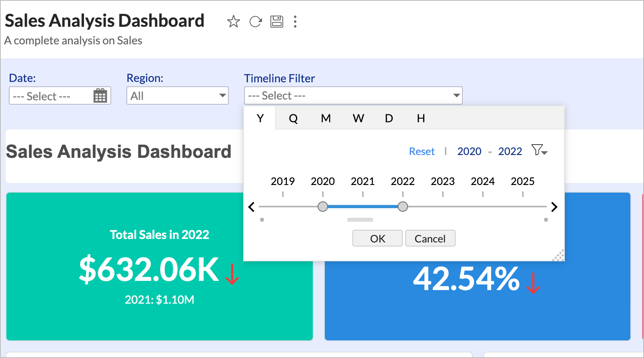Image resolution: width=644 pixels, height=358 pixels.
Task: Expand the Region dropdown
Action: click(178, 96)
